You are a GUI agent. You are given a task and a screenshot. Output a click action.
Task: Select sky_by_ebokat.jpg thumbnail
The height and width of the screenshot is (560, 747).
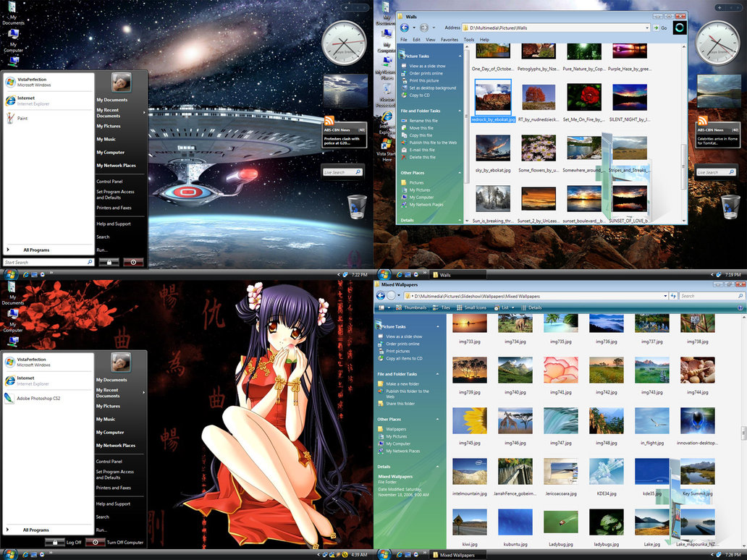[x=493, y=148]
